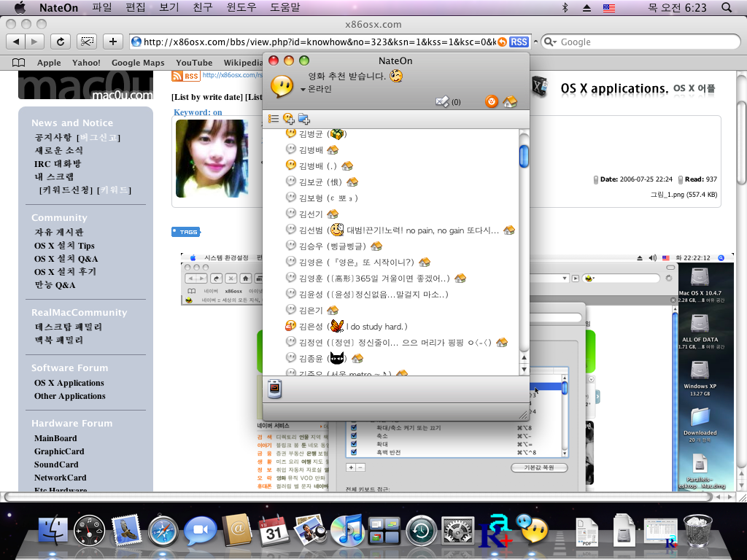The width and height of the screenshot is (747, 560).
Task: Open the NateOn icon in the Dock
Action: (532, 529)
